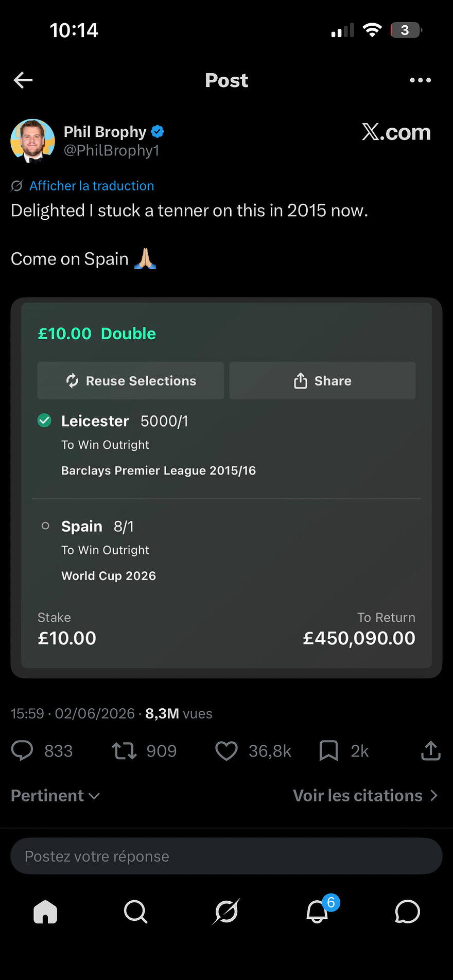Screen dimensions: 453x980
Task: Tap Afficher la traduction link
Action: pyautogui.click(x=92, y=186)
